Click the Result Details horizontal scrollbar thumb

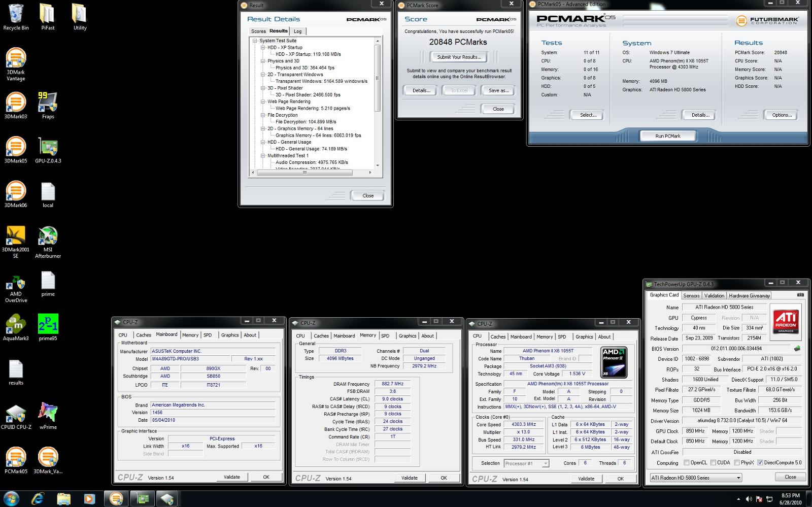tap(304, 173)
